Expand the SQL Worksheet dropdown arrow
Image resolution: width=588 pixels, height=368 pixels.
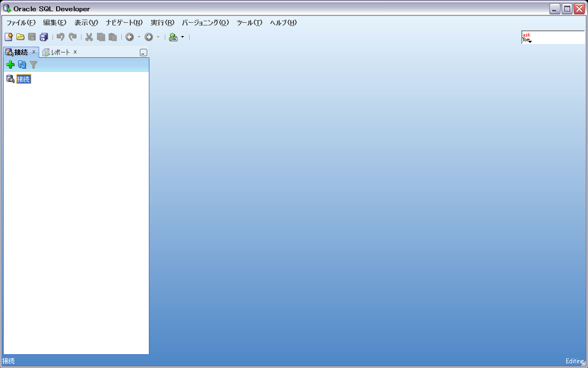click(183, 37)
